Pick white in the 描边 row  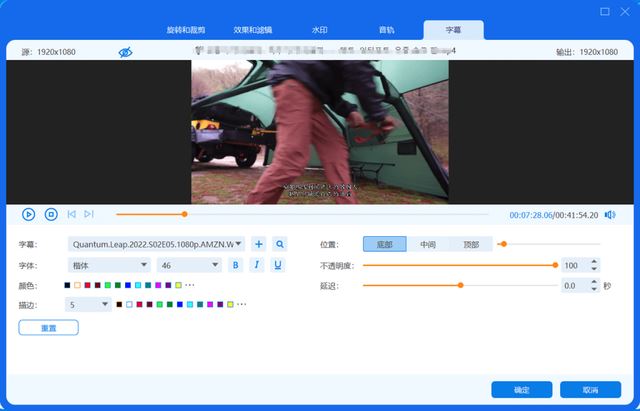[x=129, y=304]
